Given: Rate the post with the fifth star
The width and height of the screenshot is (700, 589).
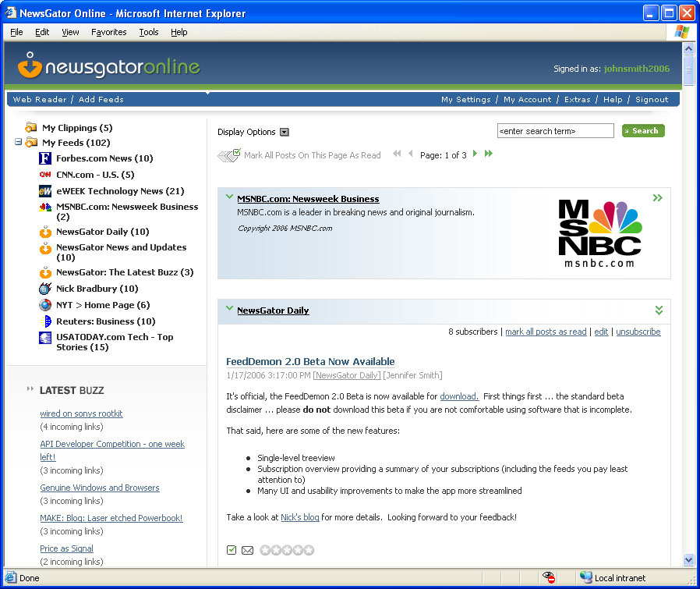Looking at the screenshot, I should click(x=309, y=550).
